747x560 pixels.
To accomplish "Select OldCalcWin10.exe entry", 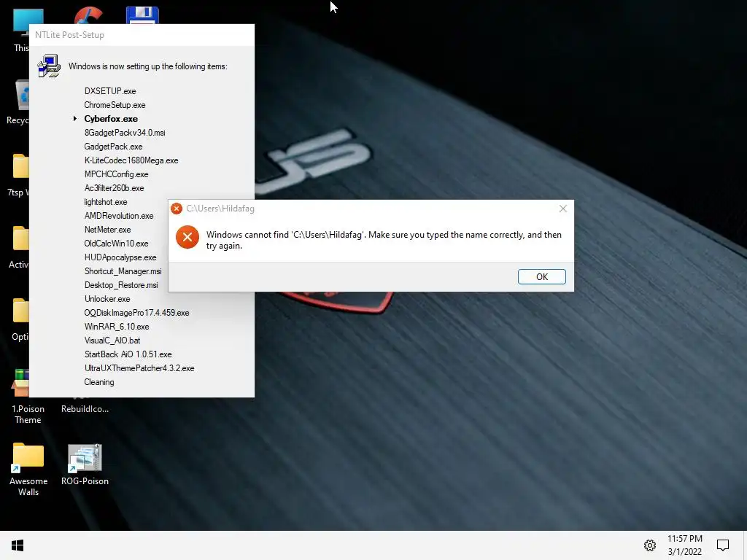I will (116, 244).
